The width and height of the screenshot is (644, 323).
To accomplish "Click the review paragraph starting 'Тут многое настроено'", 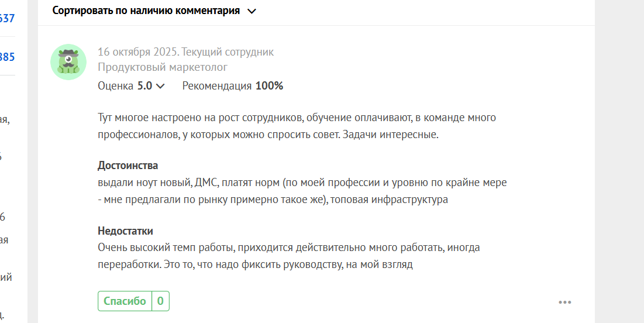I will coord(297,126).
